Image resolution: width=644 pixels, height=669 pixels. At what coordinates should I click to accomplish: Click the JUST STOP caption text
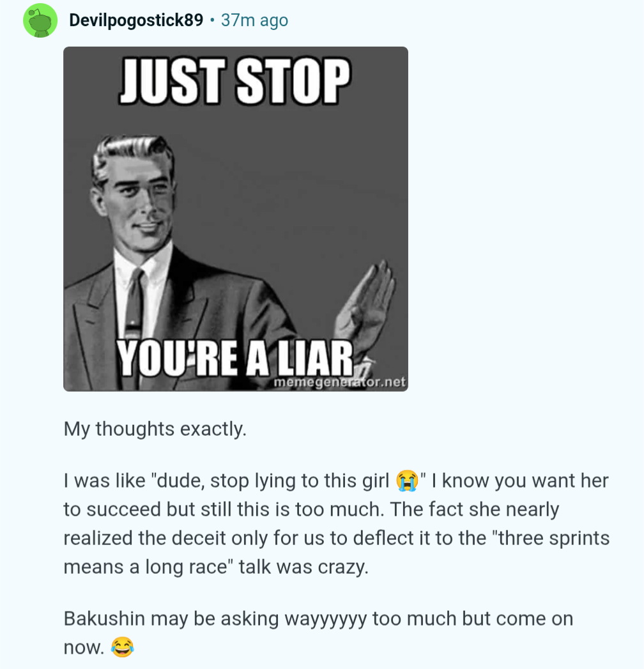pyautogui.click(x=234, y=81)
